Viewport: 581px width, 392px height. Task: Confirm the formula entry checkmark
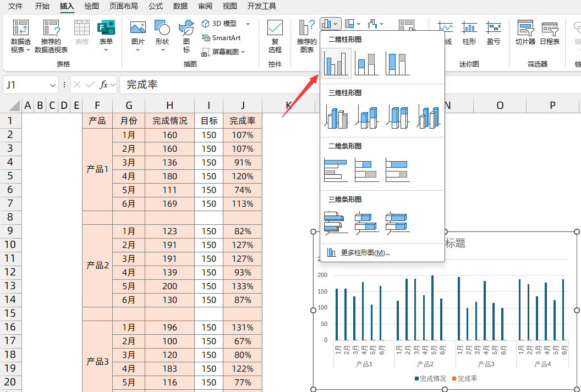(90, 85)
